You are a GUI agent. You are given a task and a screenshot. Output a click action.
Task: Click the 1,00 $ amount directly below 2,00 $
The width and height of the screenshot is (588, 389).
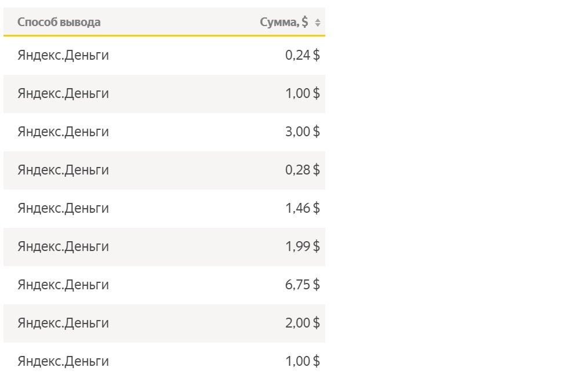(x=302, y=361)
